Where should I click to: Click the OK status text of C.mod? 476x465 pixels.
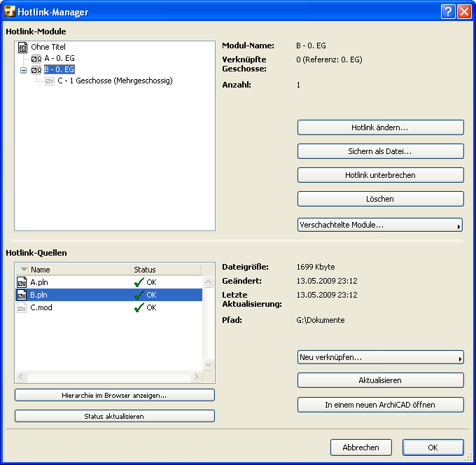pyautogui.click(x=151, y=307)
